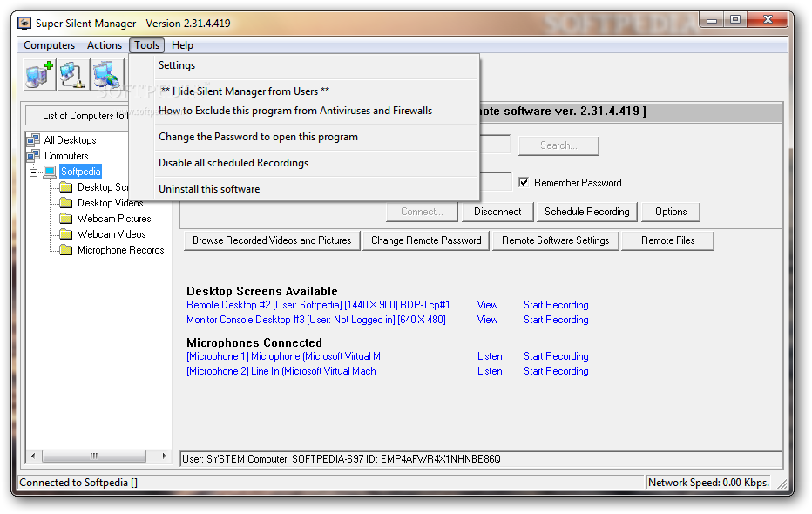Screen dimensions: 812x514
Task: Click the Super Silent Manager title bar icon
Action: click(x=24, y=24)
